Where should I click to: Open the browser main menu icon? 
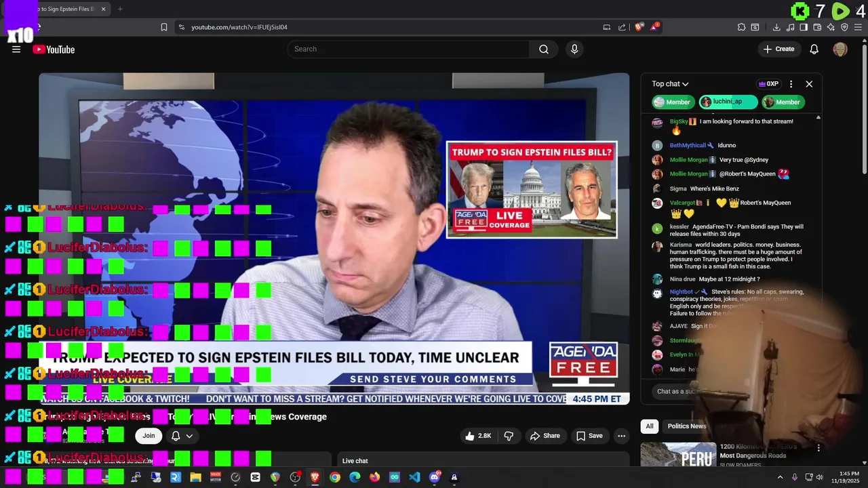(x=858, y=27)
